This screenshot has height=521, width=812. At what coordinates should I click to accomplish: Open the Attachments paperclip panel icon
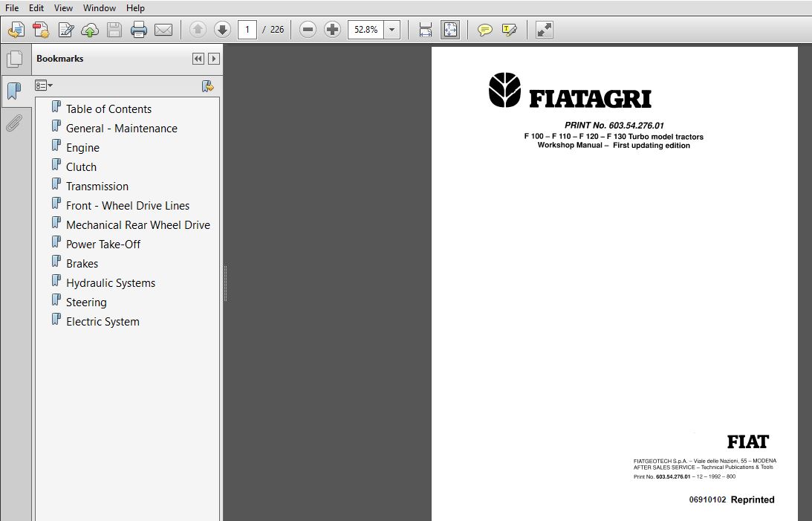[x=15, y=123]
